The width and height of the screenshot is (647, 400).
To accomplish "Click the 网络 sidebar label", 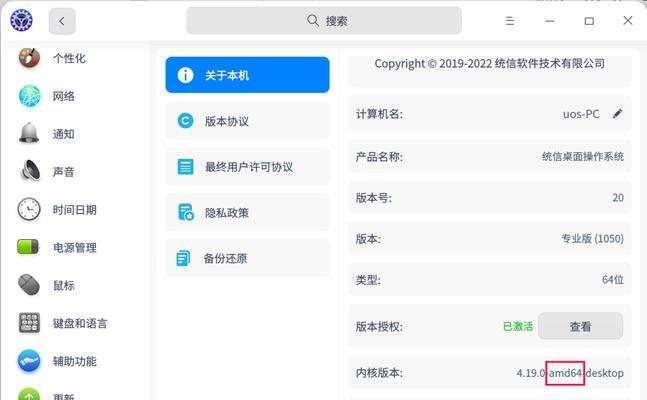I will coord(64,96).
